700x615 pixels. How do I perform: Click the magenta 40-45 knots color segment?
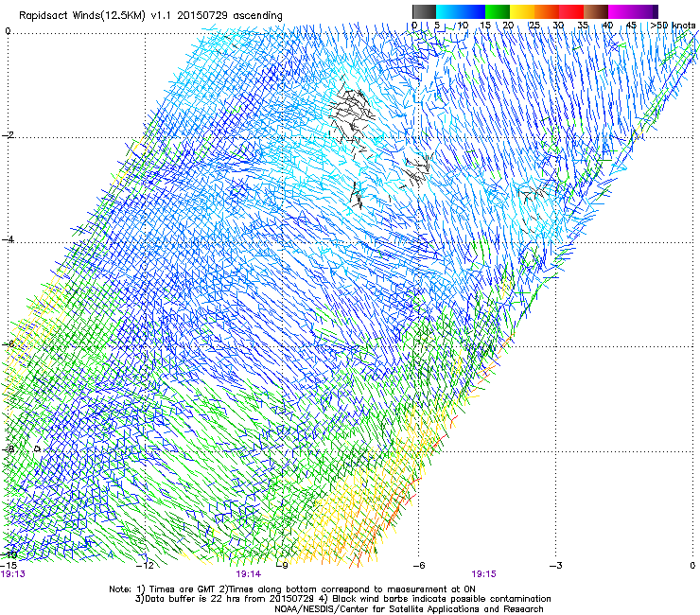tap(621, 11)
